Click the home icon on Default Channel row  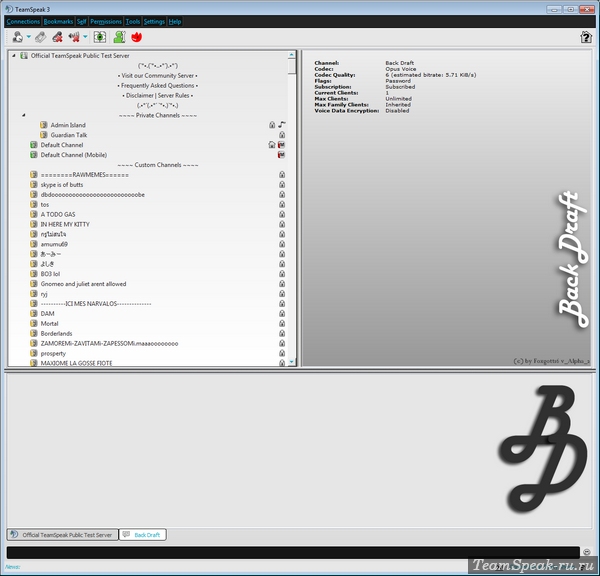pos(272,145)
